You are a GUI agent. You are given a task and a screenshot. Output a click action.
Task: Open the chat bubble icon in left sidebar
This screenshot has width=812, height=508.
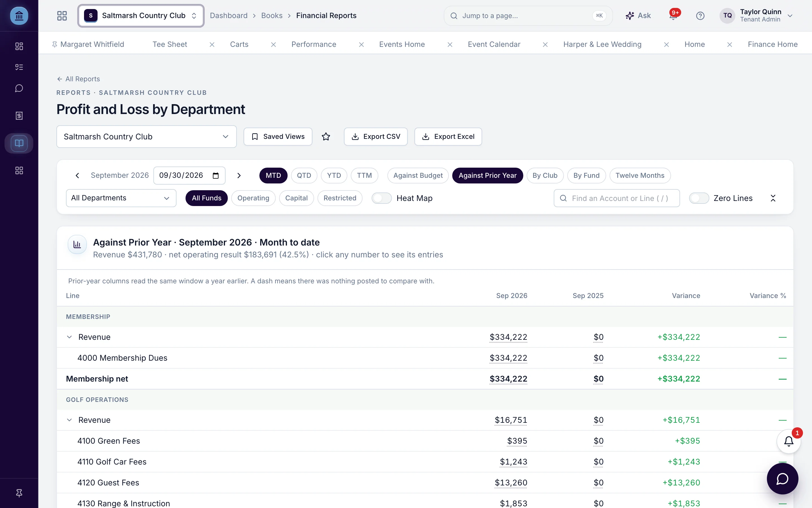19,88
